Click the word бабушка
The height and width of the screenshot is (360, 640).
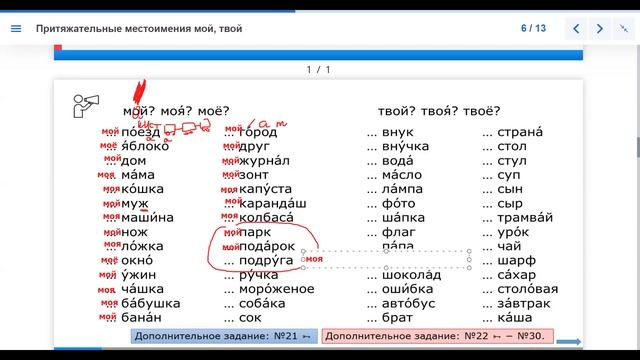pyautogui.click(x=151, y=303)
